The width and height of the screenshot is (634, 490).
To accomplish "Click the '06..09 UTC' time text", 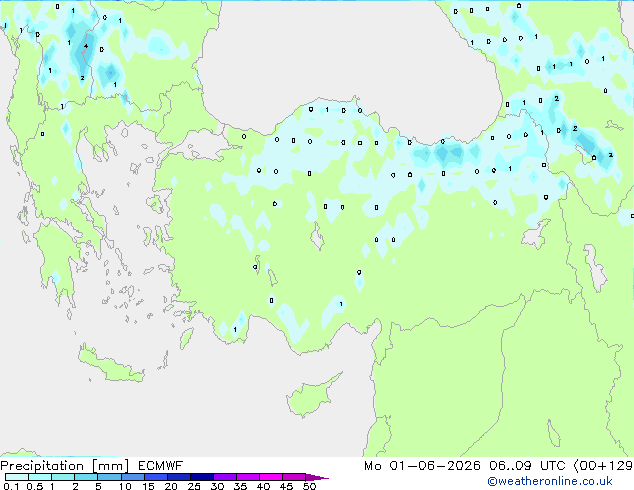I will (x=526, y=466).
